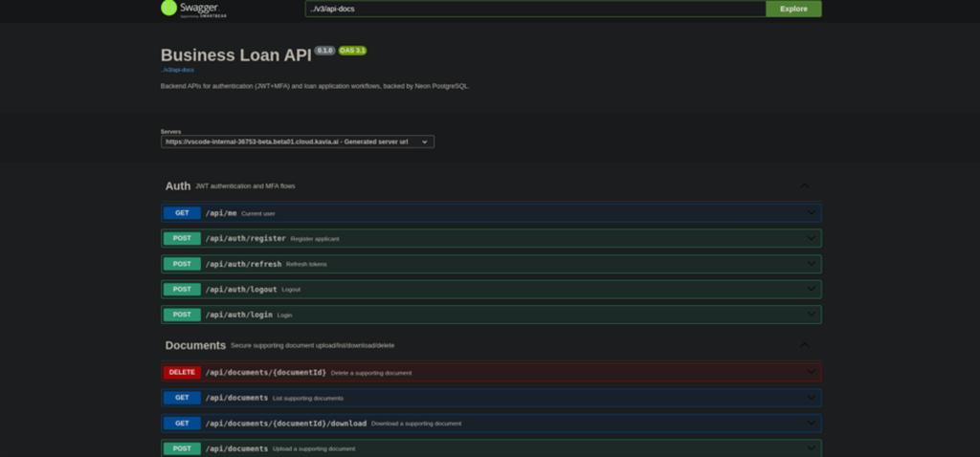Click GET badge of the download endpoint

182,424
